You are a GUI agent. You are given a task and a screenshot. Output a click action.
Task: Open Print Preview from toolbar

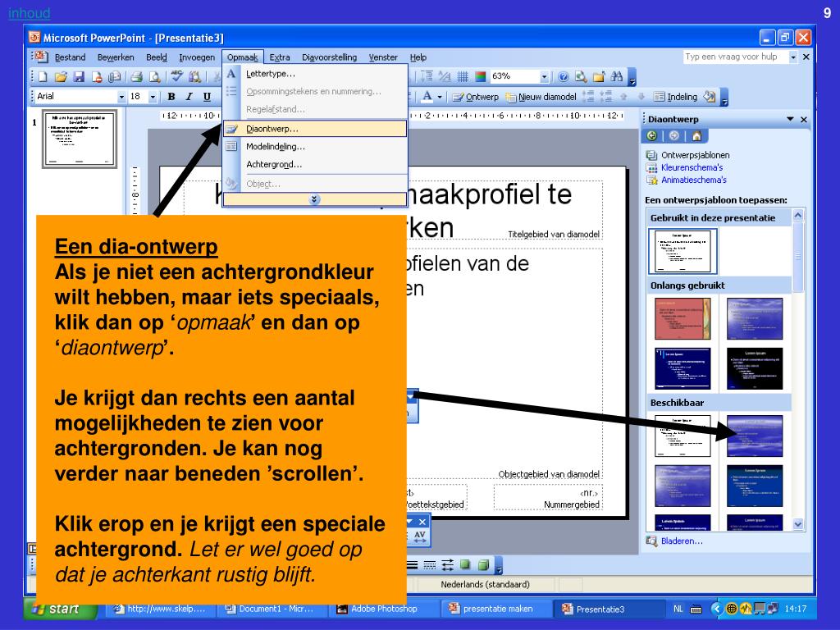(155, 77)
